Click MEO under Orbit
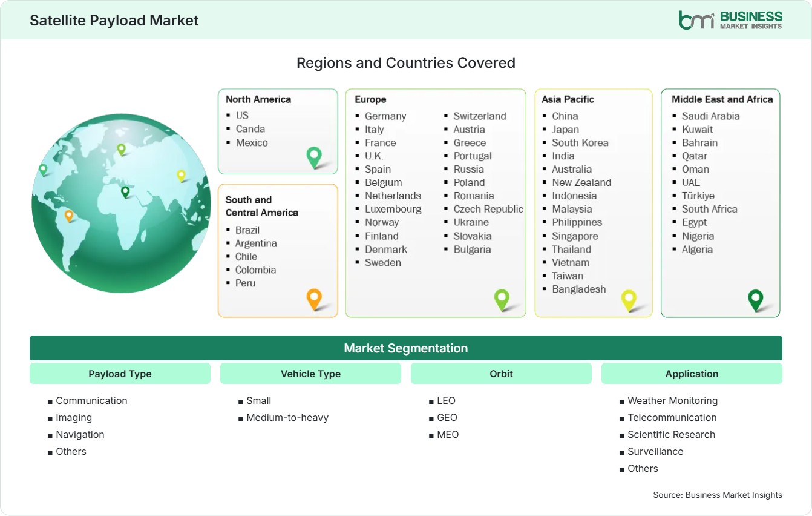812x516 pixels. coord(448,434)
